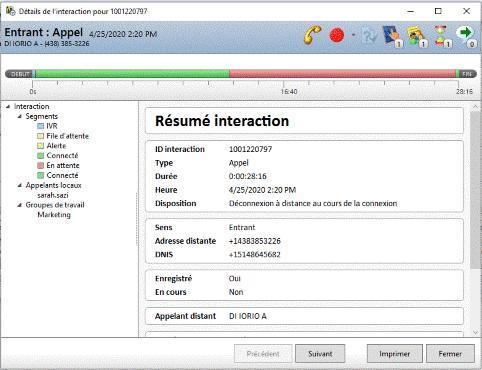Click the DNIS value +15148645682
Screen dimensions: 482x370
255,255
